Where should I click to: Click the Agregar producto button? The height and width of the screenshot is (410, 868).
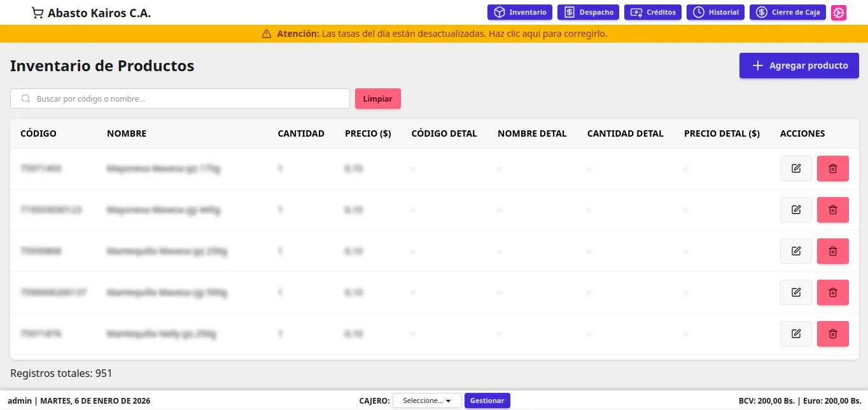tap(799, 65)
